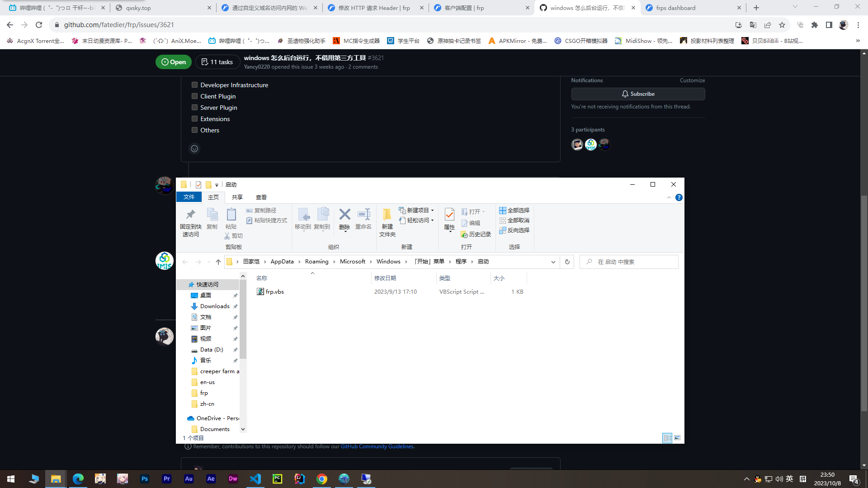Open the address bar history dropdown
This screenshot has height=488, width=868.
553,262
